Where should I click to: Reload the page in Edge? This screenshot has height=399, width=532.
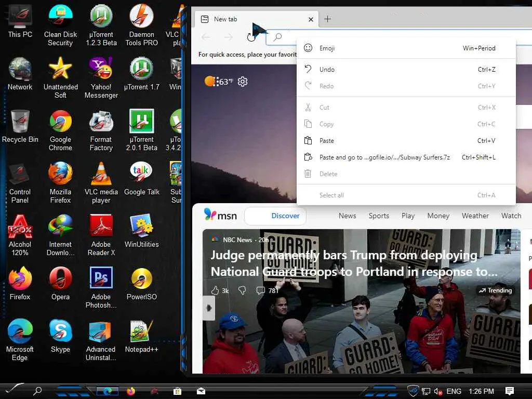[251, 37]
